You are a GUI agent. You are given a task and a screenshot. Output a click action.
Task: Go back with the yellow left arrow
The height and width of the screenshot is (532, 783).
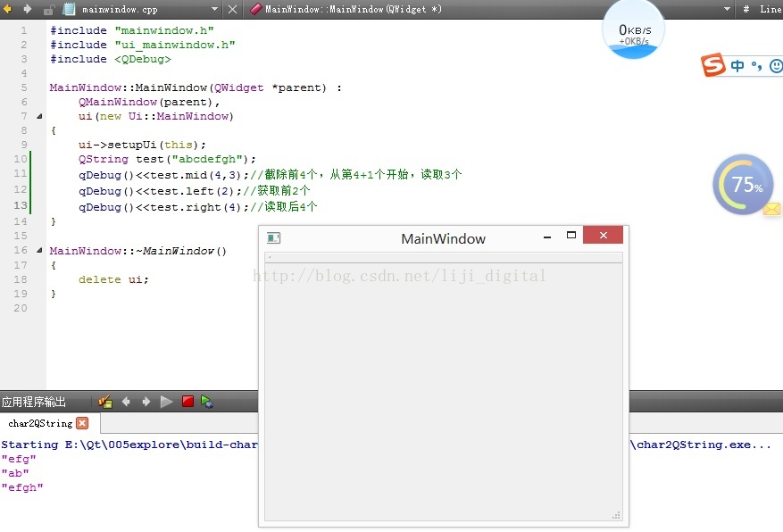(7, 9)
